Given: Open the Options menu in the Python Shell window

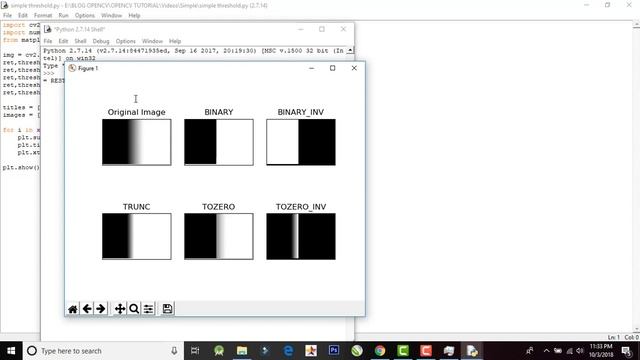Looking at the screenshot, I should (125, 41).
